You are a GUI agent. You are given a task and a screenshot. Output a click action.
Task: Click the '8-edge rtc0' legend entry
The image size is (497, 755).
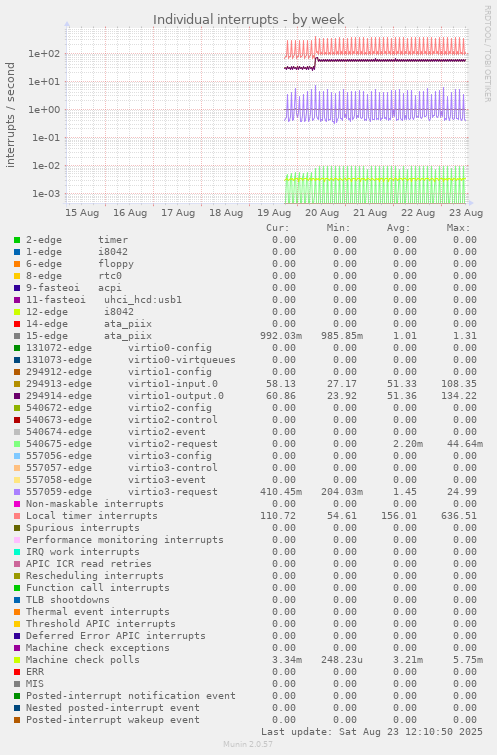coord(74,276)
